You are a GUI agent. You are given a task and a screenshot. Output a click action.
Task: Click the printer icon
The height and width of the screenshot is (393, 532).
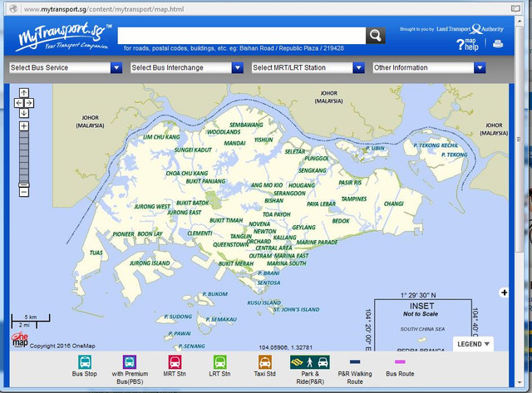pyautogui.click(x=498, y=44)
